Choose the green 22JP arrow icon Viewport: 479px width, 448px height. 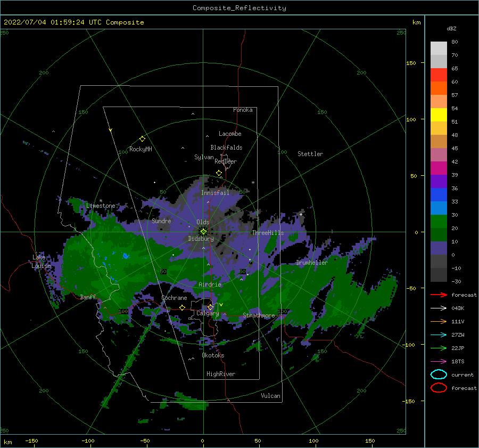pyautogui.click(x=439, y=348)
